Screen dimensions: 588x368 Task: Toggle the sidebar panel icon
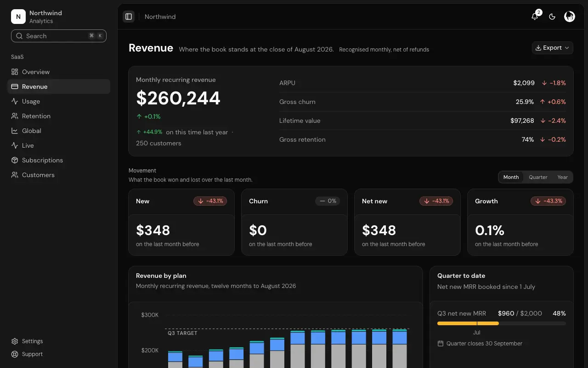(129, 17)
